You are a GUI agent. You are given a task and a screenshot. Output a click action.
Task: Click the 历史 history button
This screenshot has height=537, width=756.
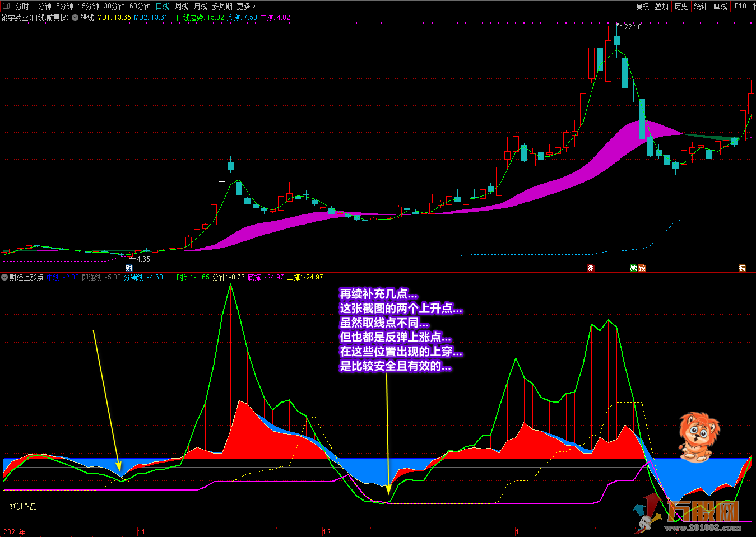tap(681, 6)
